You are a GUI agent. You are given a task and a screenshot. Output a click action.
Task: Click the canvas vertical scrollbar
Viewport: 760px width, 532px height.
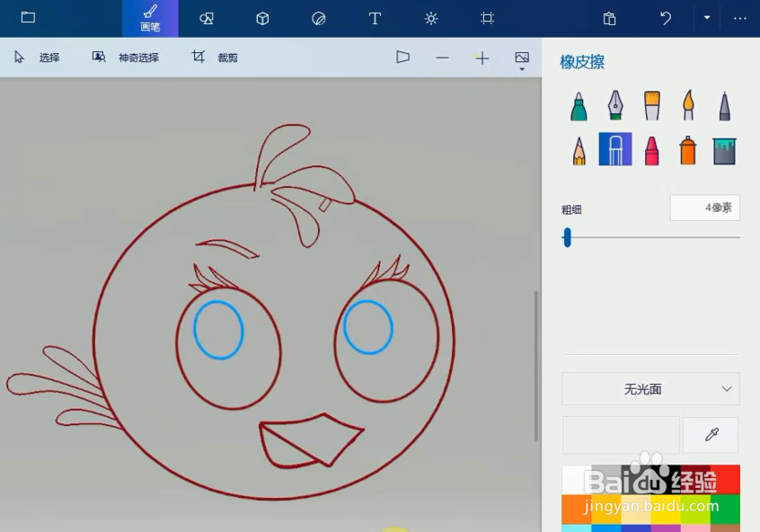536,366
